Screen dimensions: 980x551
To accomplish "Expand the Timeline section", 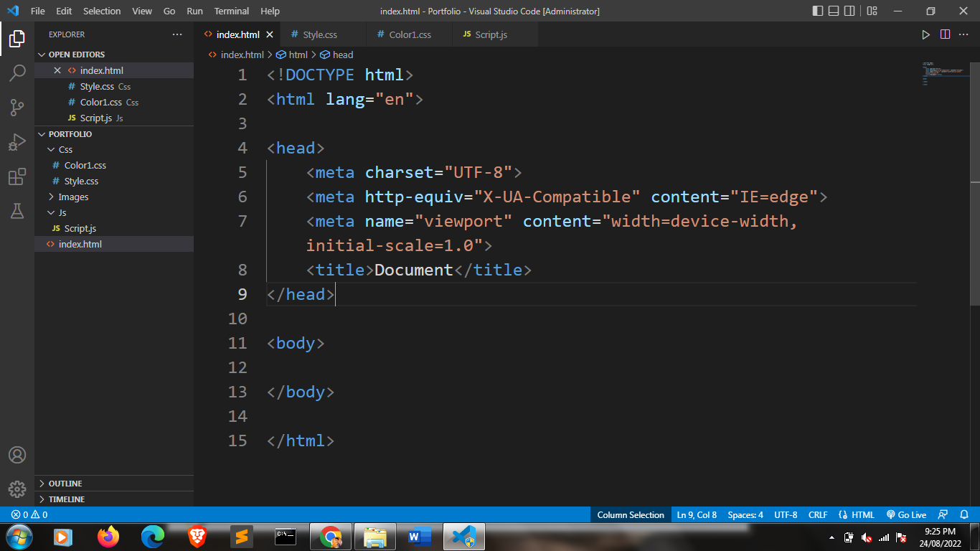I will pos(114,499).
